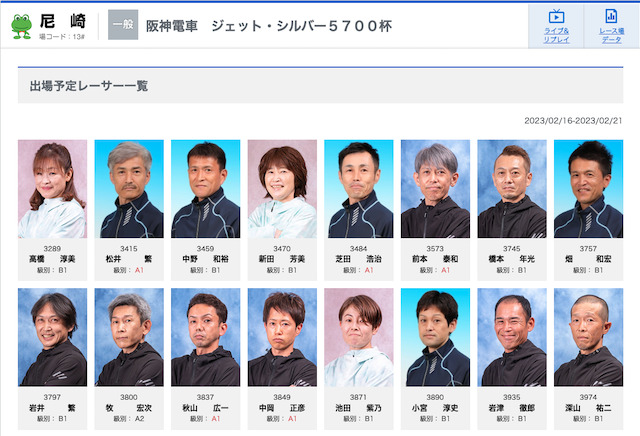
Task: View racer 3837 秋山広一 photo
Action: (x=205, y=337)
